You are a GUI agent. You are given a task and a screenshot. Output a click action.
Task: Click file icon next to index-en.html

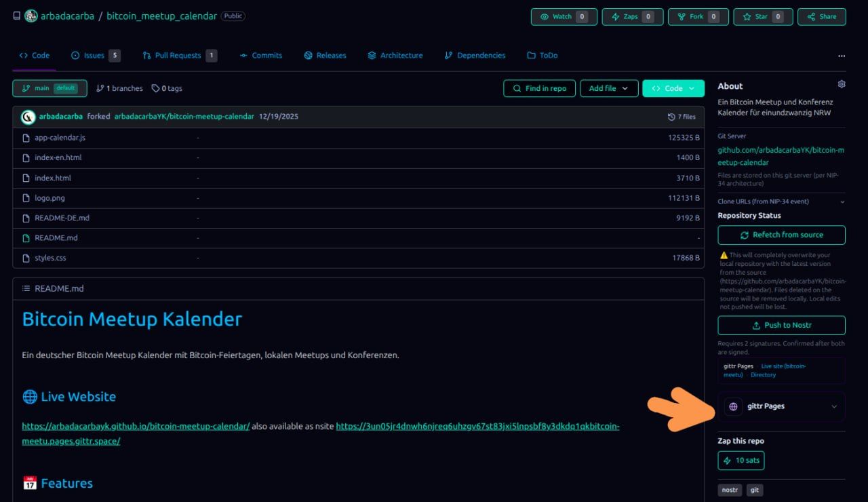[x=26, y=158]
